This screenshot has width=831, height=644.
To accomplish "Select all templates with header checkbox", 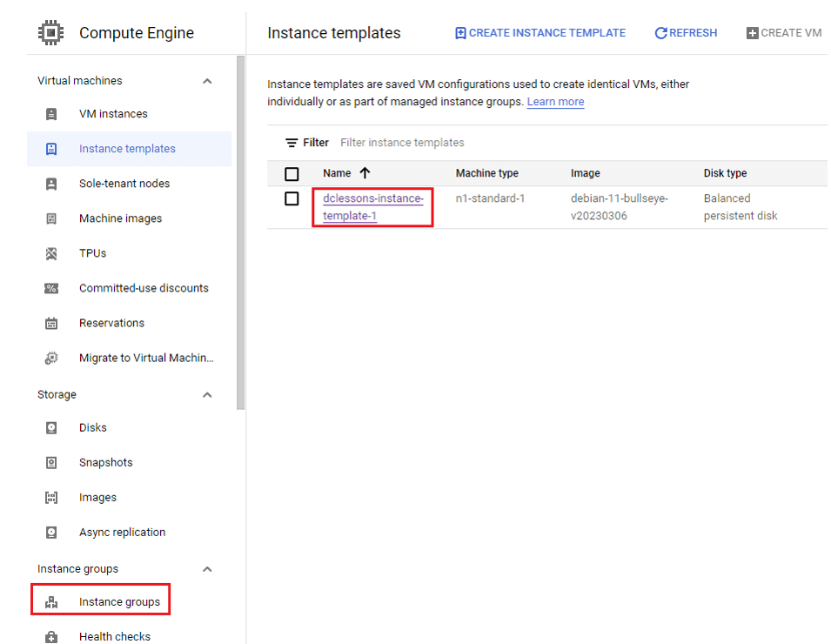I will coord(292,174).
